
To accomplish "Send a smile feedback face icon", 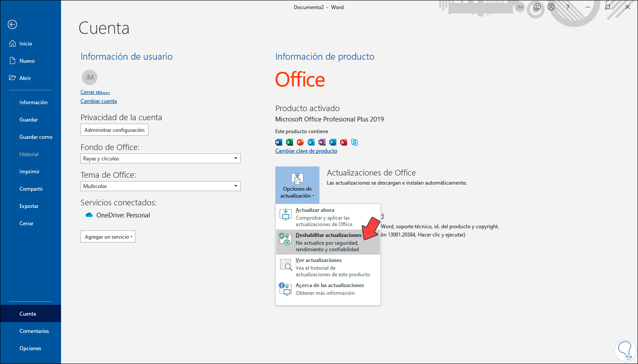I will [x=537, y=7].
